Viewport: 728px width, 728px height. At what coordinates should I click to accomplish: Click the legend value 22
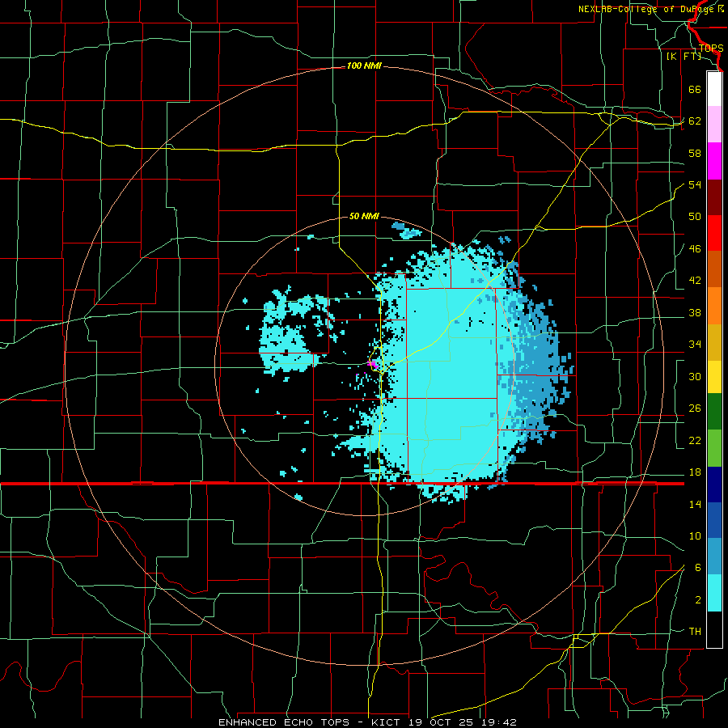(x=695, y=441)
